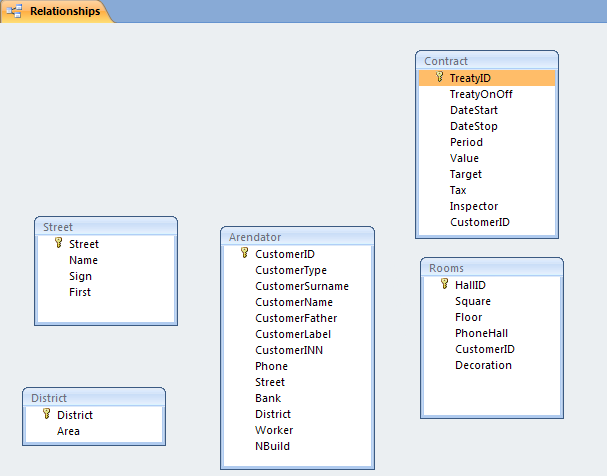Click the Area field in District
This screenshot has width=607, height=476.
[68, 431]
